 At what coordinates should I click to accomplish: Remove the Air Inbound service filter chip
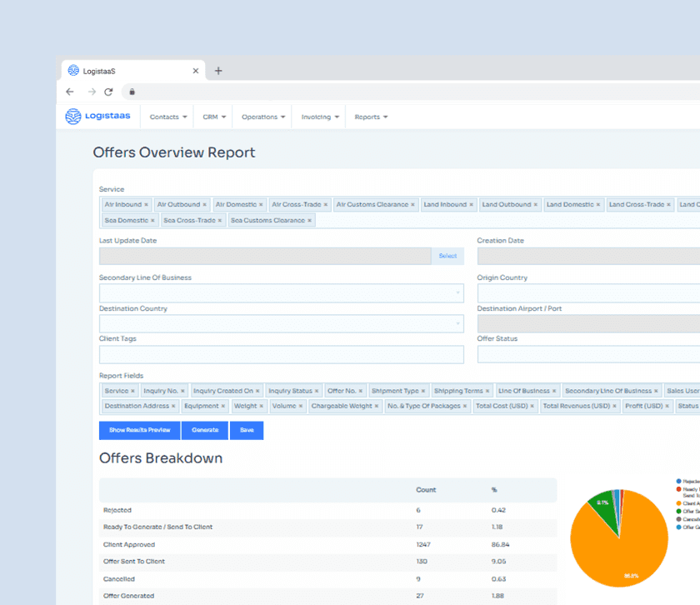coord(147,204)
